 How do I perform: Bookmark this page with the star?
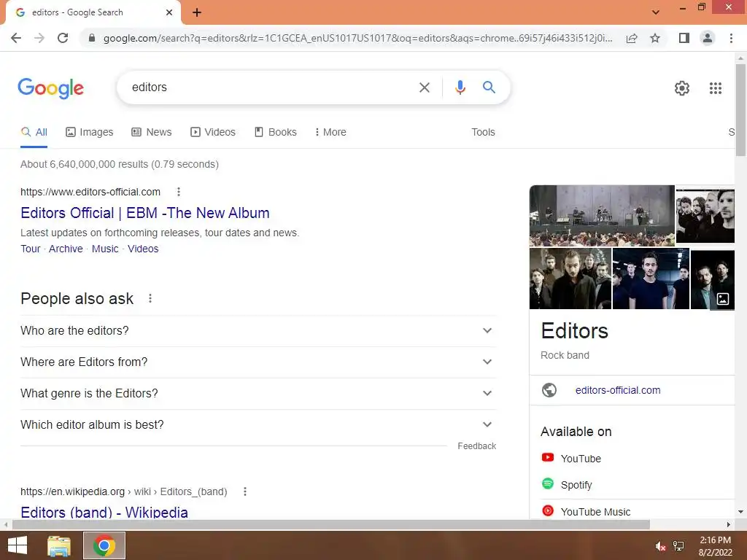(x=655, y=38)
